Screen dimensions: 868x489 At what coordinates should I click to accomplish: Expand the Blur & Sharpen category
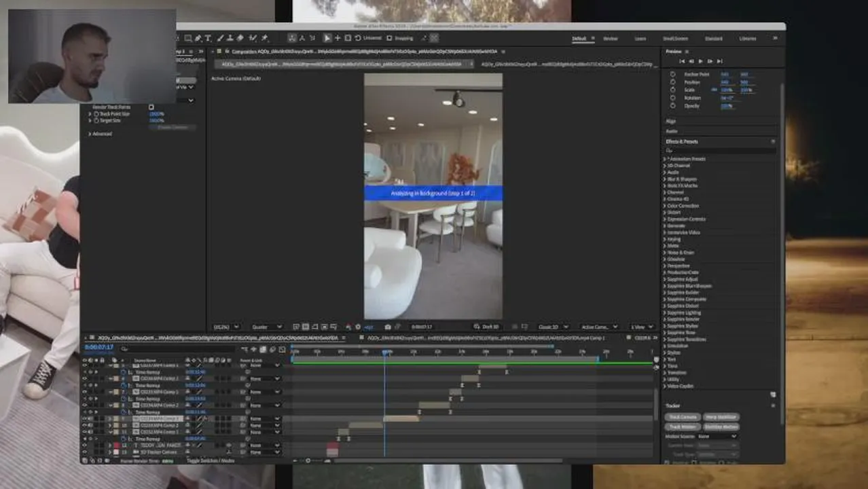tap(665, 179)
